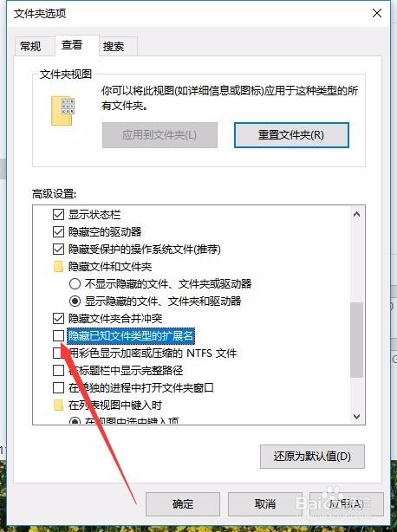Click the 重置文件夹(R) button
This screenshot has height=532, width=397.
click(x=291, y=135)
